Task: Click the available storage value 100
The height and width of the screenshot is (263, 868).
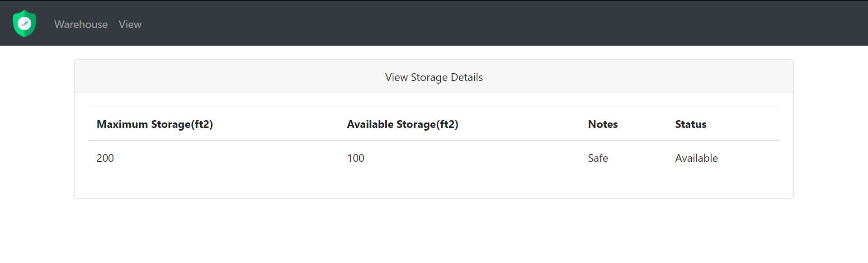Action: tap(356, 158)
